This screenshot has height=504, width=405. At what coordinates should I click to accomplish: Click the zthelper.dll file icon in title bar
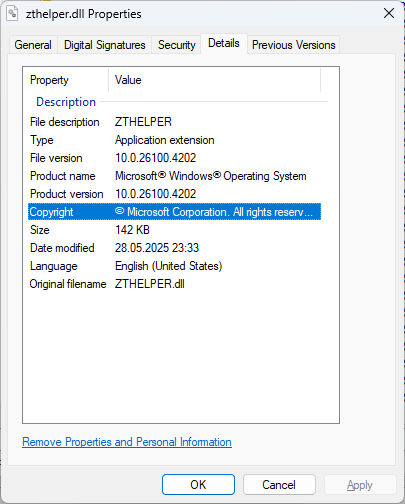click(x=12, y=14)
